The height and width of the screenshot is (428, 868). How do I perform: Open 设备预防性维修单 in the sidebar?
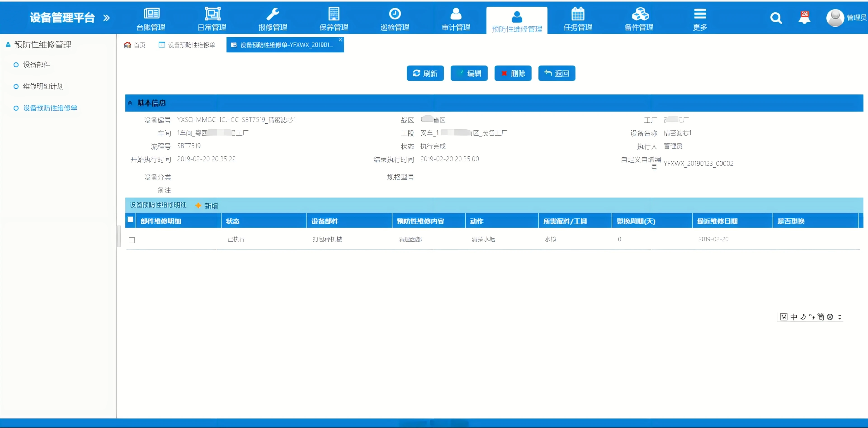point(50,108)
